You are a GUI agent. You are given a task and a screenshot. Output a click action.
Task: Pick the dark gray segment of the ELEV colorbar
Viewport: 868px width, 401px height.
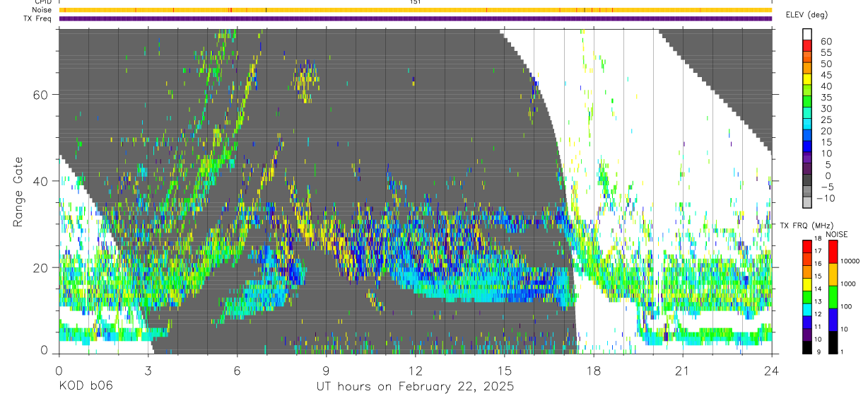click(x=807, y=180)
